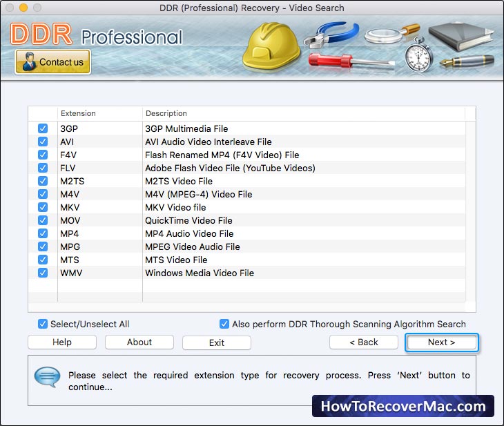Select the Adobe Flash Video File row

(247, 168)
